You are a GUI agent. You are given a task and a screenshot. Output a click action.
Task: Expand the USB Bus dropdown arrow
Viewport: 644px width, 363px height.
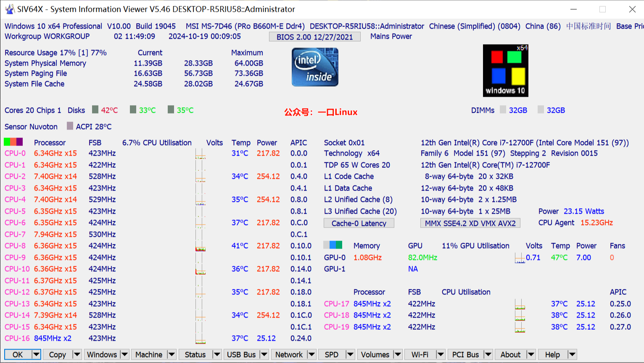click(x=264, y=355)
